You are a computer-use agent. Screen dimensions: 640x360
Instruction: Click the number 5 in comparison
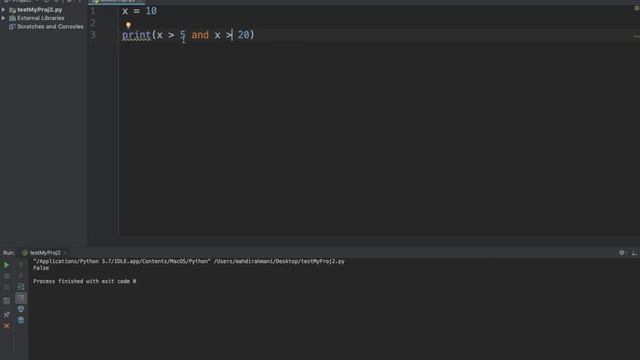[182, 35]
